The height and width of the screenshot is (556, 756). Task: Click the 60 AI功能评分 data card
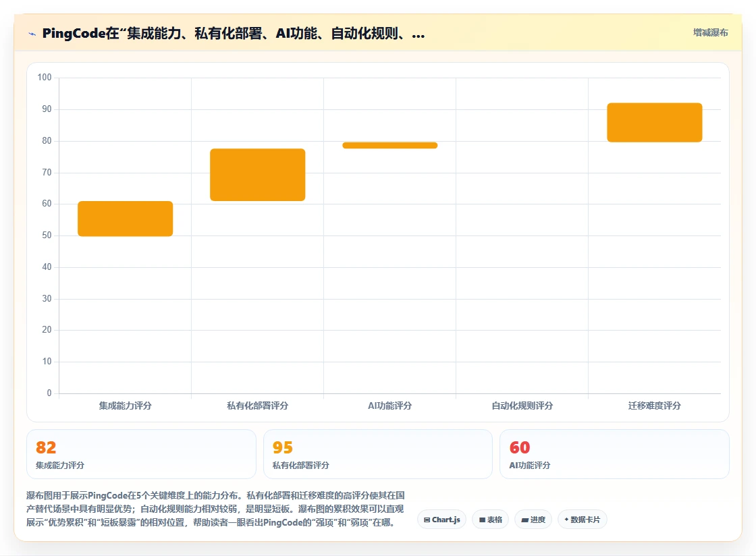point(614,454)
